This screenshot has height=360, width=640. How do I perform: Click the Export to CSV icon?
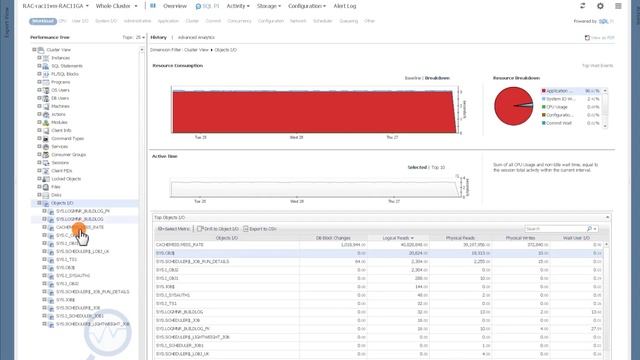point(246,229)
